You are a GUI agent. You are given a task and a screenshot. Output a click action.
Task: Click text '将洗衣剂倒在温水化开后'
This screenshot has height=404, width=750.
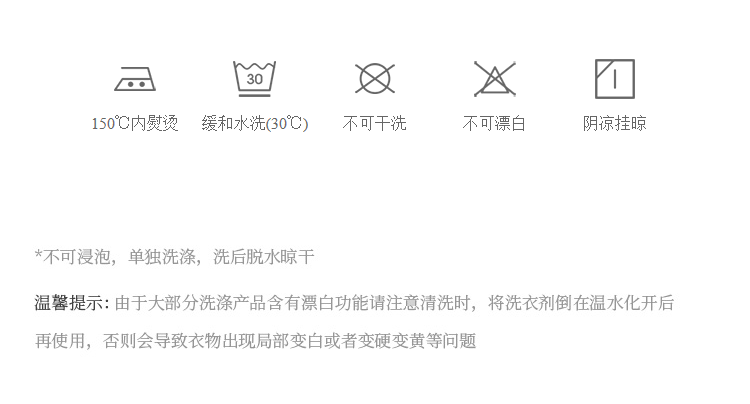tap(581, 303)
